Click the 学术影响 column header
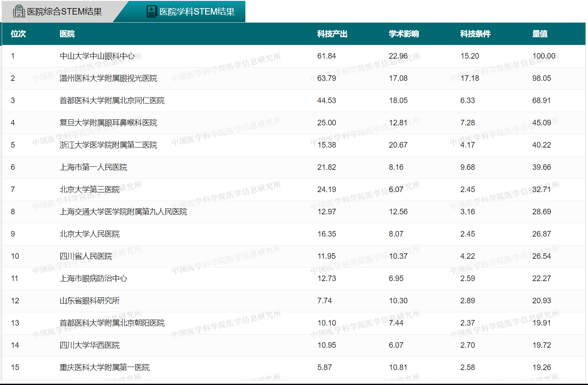Image resolution: width=588 pixels, height=385 pixels. [403, 34]
